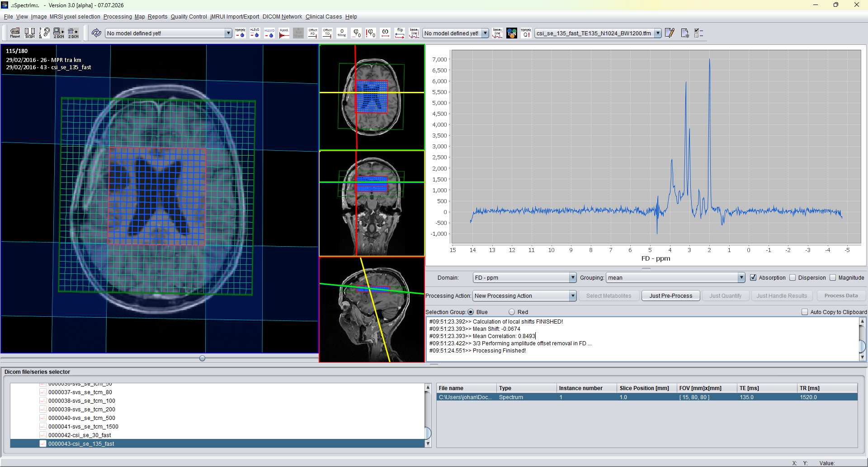Open the DICOM Network menu
The width and height of the screenshot is (868, 467).
click(282, 17)
